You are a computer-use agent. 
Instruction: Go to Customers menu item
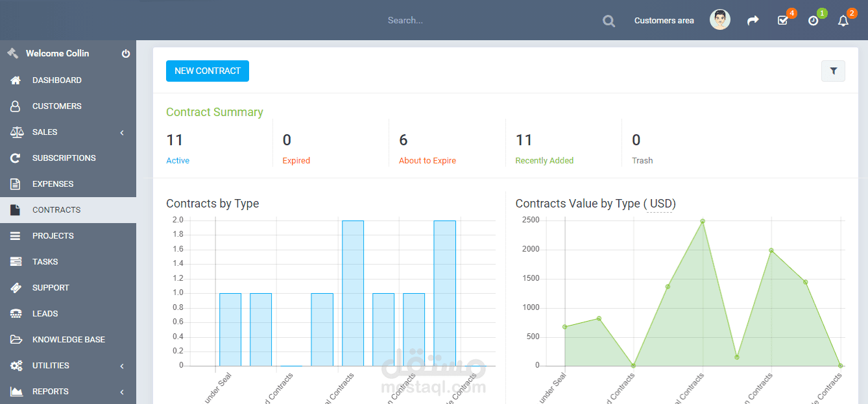pos(68,106)
